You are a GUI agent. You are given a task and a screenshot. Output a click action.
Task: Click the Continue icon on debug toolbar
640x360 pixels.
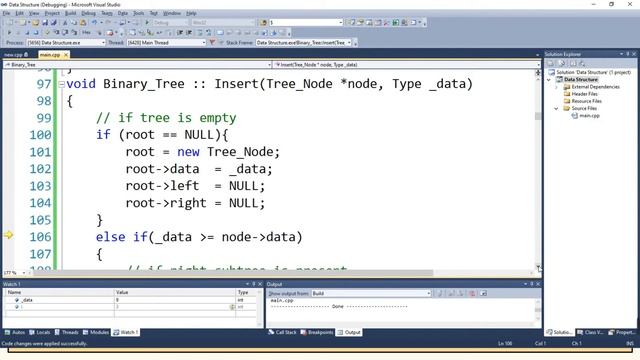(9, 32)
